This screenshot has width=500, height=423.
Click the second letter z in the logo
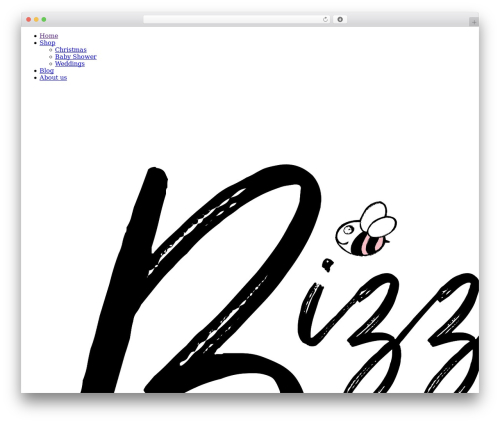click(452, 333)
